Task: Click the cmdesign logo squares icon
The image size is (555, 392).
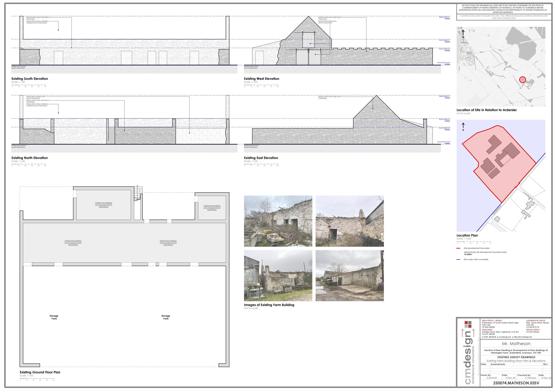Action: 468,324
